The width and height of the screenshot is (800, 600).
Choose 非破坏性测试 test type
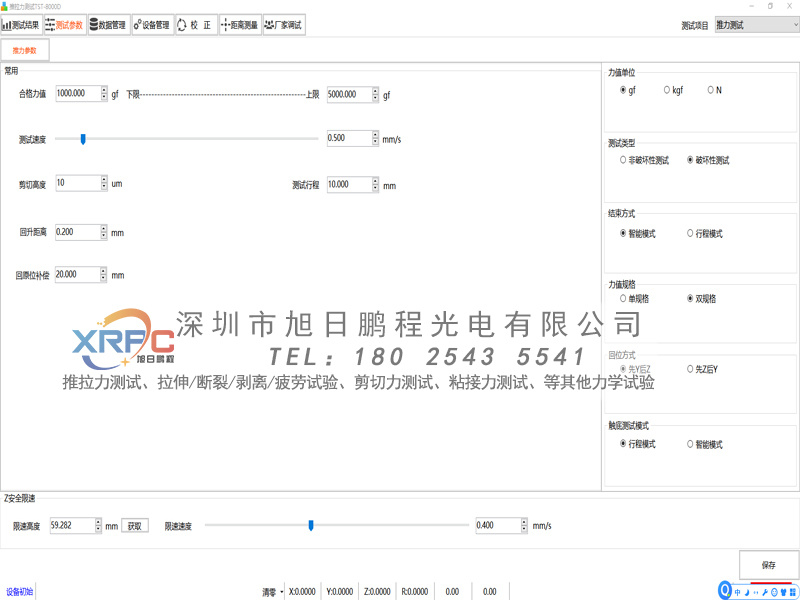pos(644,160)
